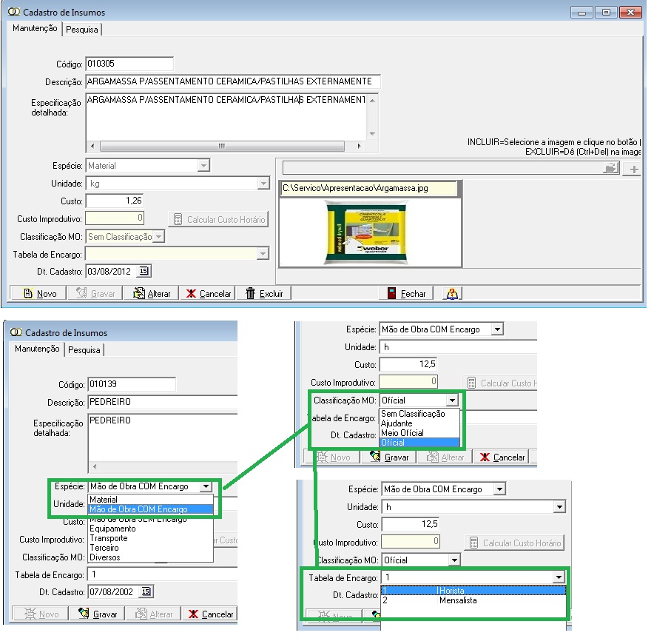Select Manutenção tab in PEDREIRO window
The image size is (654, 644).
coord(37,349)
